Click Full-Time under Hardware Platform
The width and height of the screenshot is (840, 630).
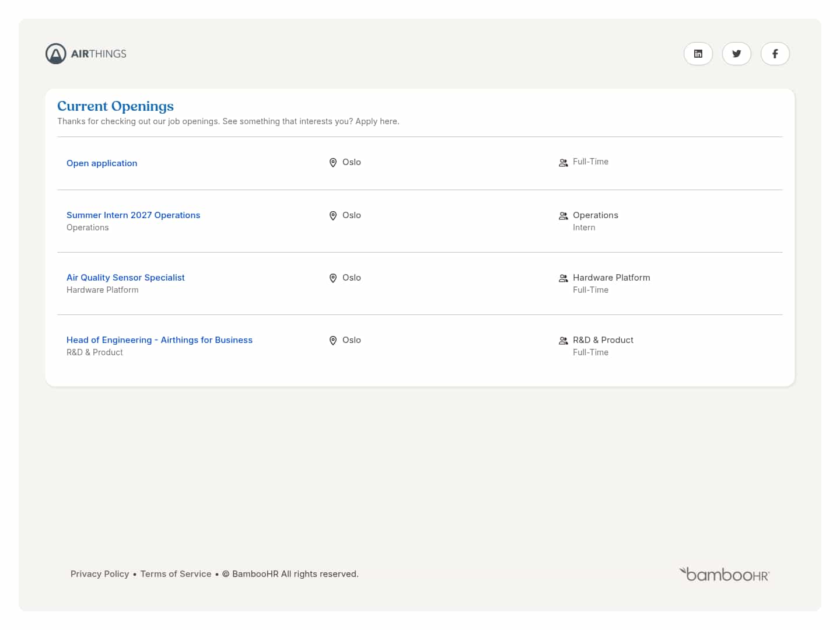(590, 290)
